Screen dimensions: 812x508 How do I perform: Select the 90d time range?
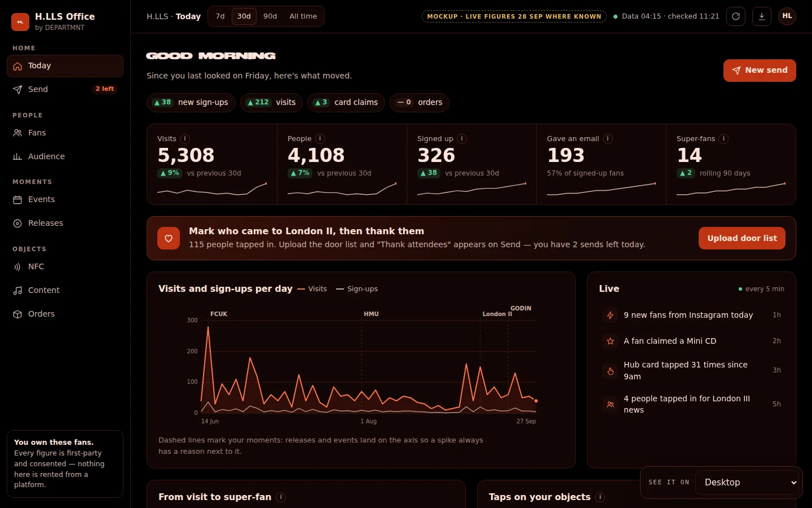[270, 16]
